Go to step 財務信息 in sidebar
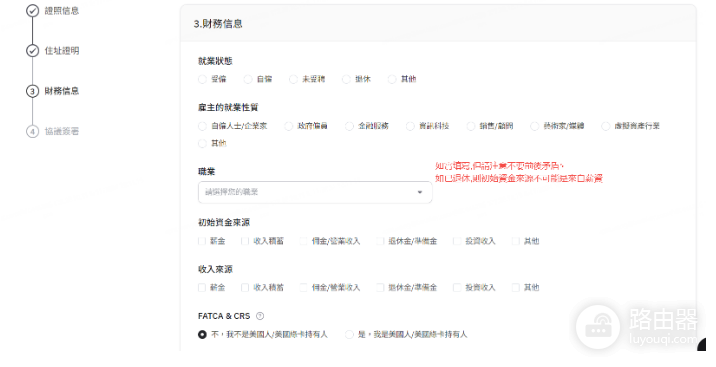 coord(62,91)
